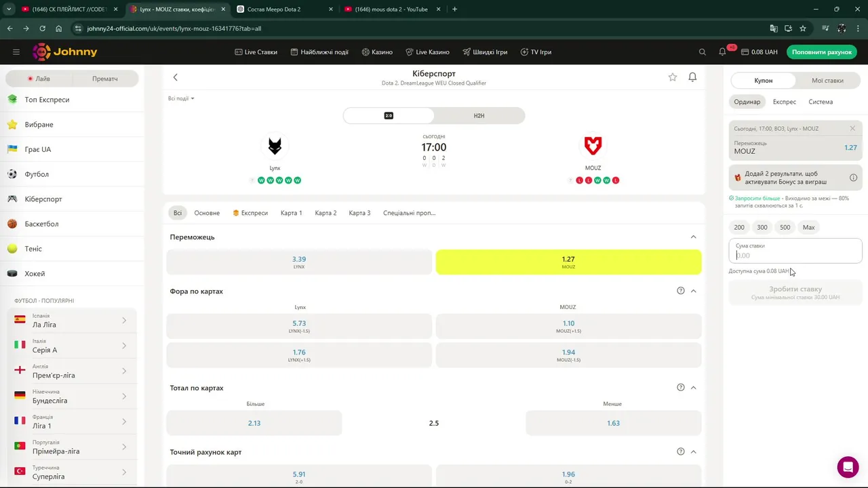The height and width of the screenshot is (488, 868).
Task: Open Live Ставки in top menu
Action: (256, 52)
